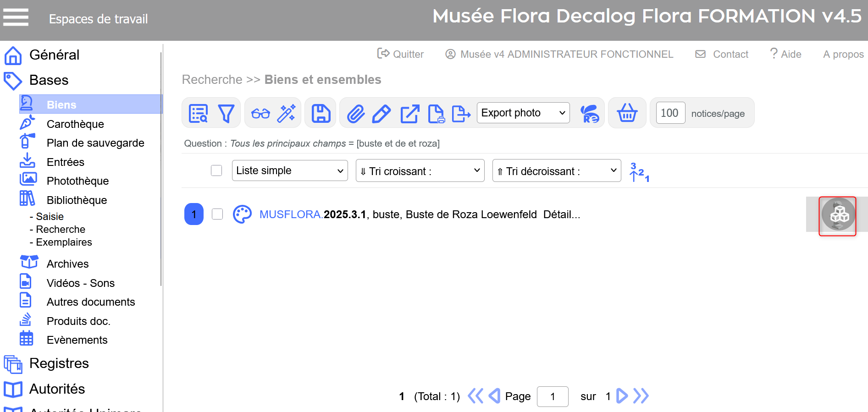
Task: Open the MUSFLORA.2025.3.1 record link
Action: [313, 214]
